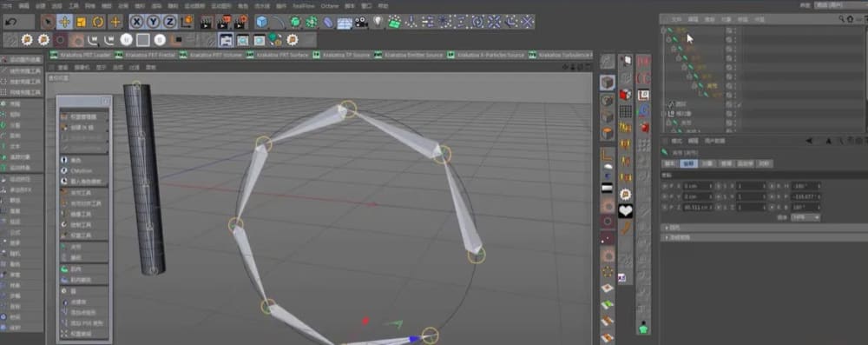Image resolution: width=868 pixels, height=345 pixels.
Task: Open the Floor environment icon
Action: tap(345, 23)
